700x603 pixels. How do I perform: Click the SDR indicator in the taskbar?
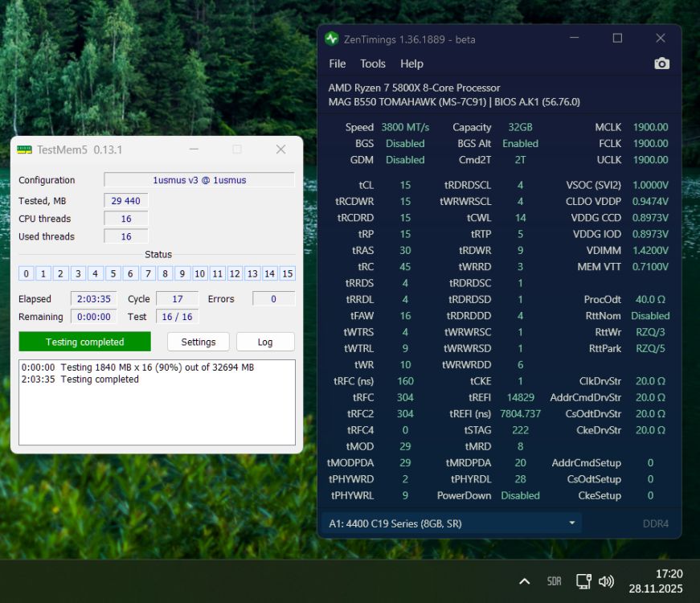pos(554,580)
